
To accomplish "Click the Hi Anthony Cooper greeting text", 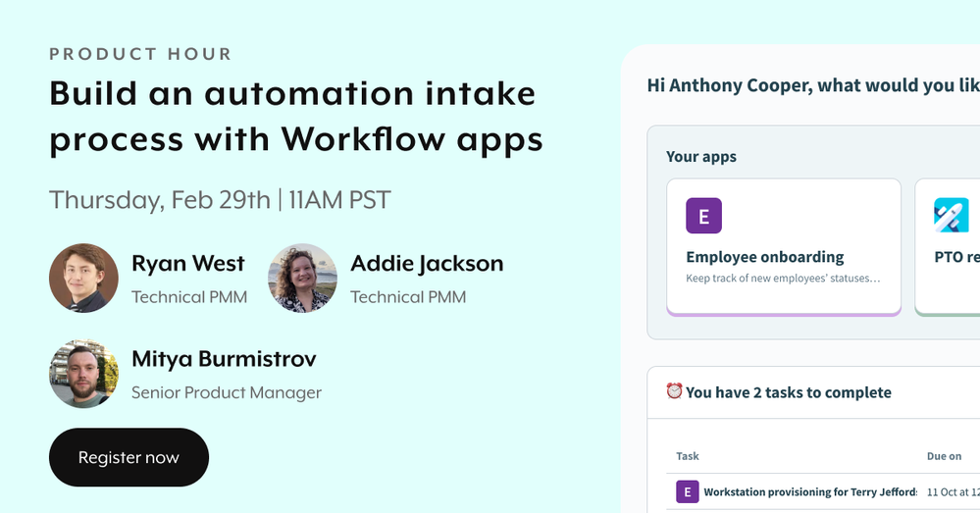I will 813,85.
